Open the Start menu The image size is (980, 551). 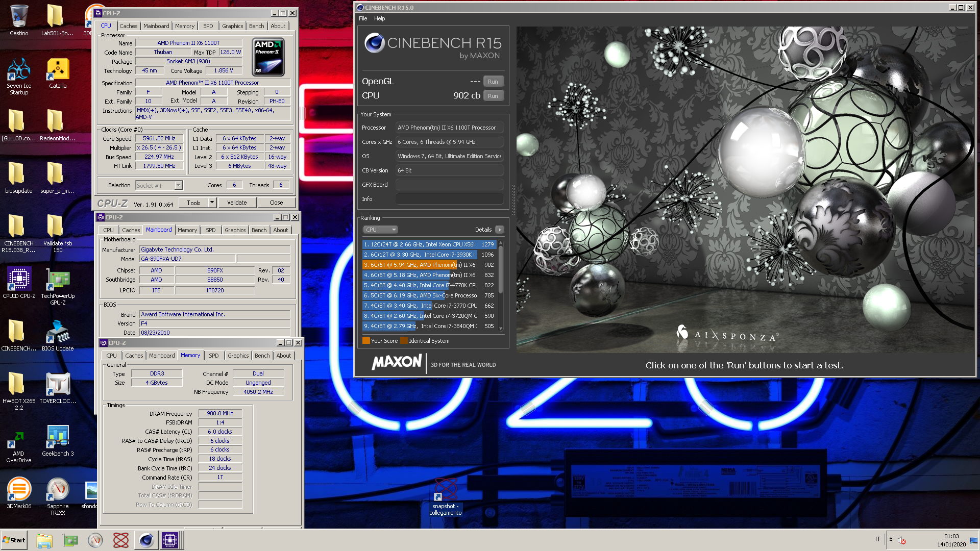pyautogui.click(x=14, y=540)
